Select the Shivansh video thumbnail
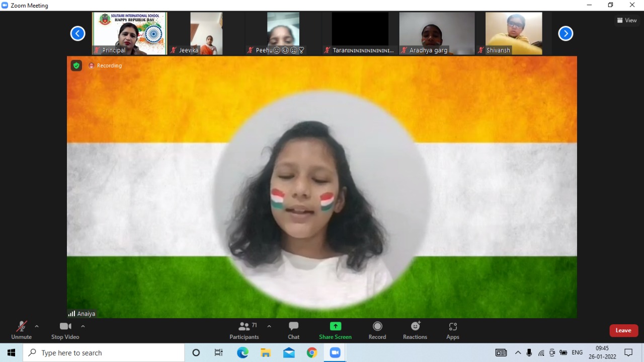 coord(514,33)
